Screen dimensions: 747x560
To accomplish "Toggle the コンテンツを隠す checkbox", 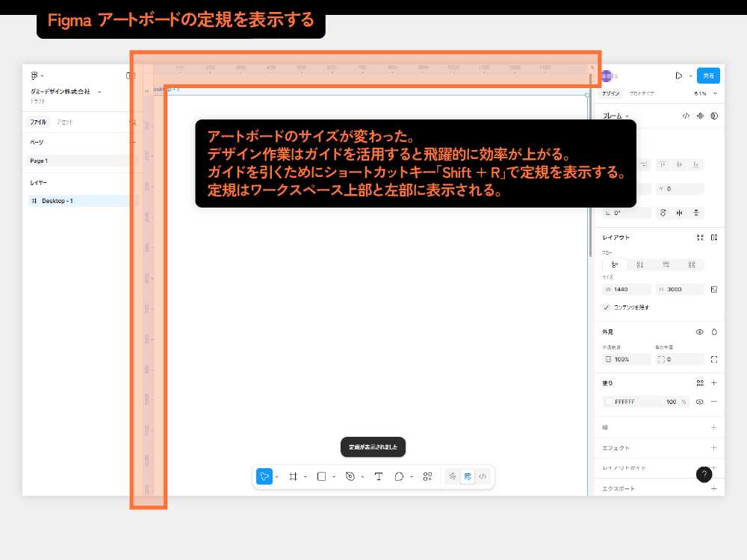I will click(607, 307).
